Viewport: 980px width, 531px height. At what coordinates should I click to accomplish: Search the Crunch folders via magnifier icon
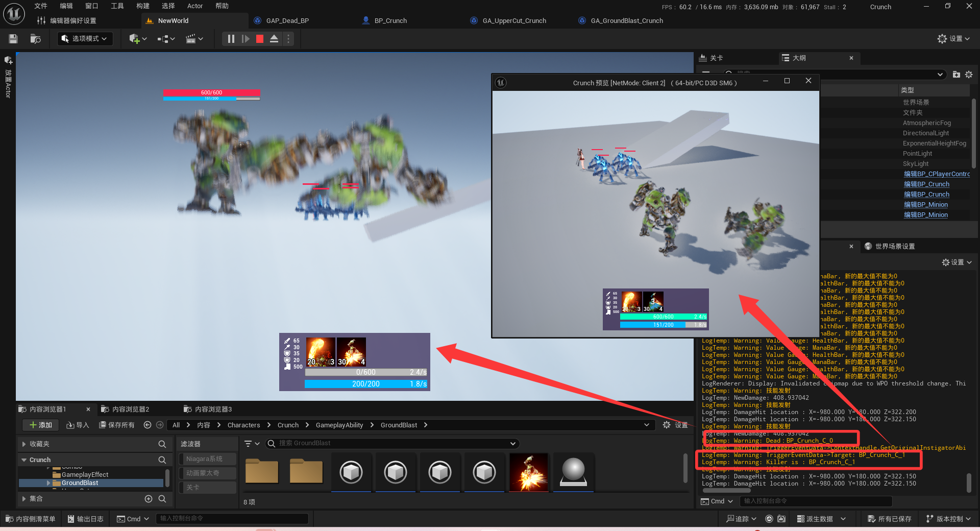(x=162, y=460)
